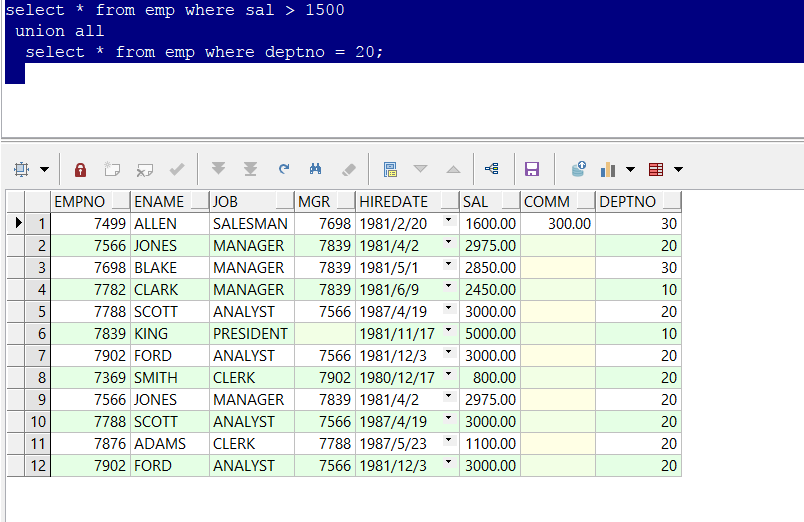The image size is (804, 522).
Task: Click the CLARK name cell
Action: (x=170, y=290)
